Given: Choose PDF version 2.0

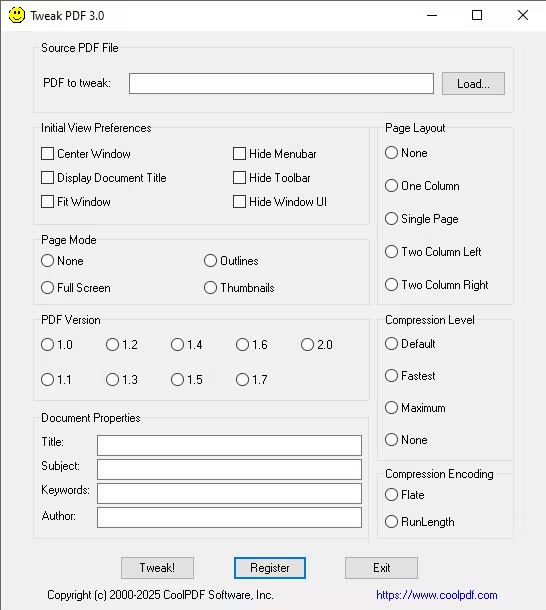Looking at the screenshot, I should [307, 345].
